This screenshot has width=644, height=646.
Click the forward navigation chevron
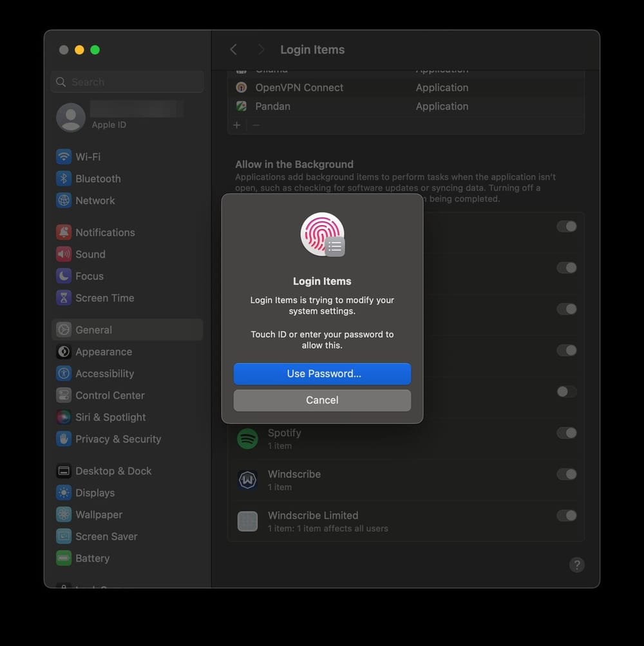pyautogui.click(x=261, y=49)
